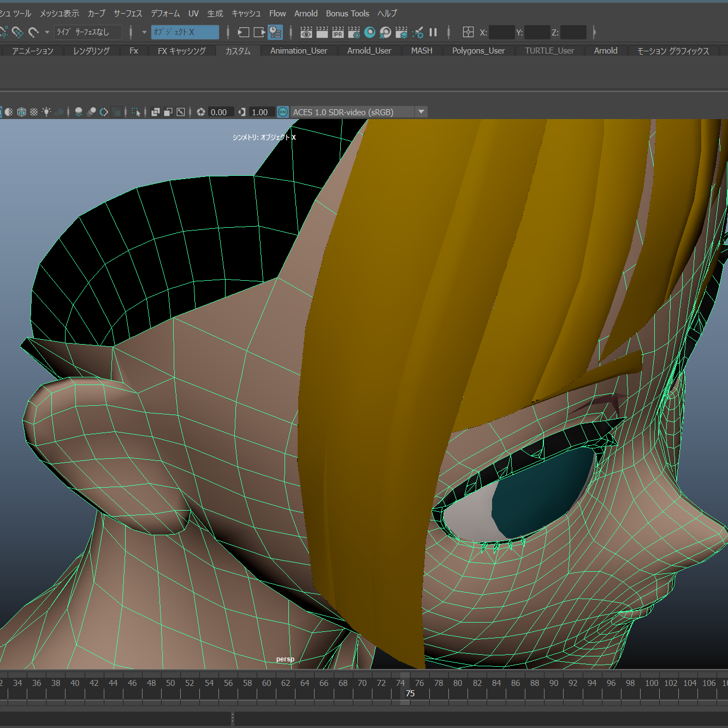728x728 pixels.
Task: Click the light options gear icon
Action: (x=417, y=32)
